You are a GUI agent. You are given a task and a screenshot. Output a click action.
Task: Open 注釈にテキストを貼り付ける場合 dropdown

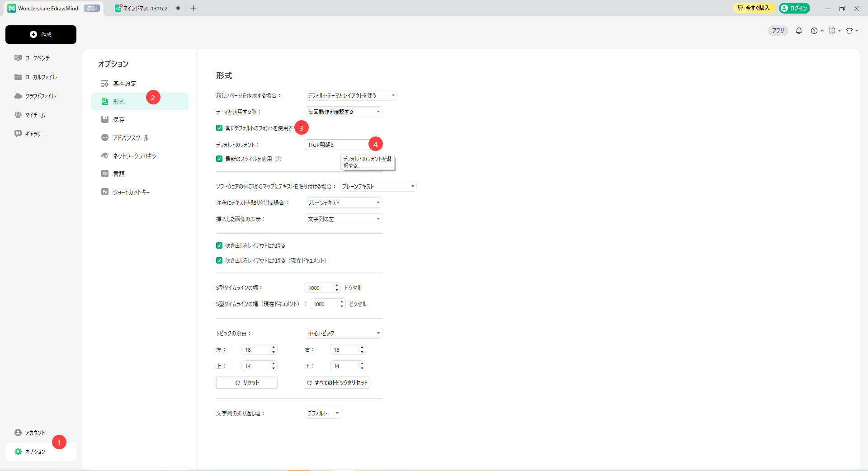click(x=344, y=203)
